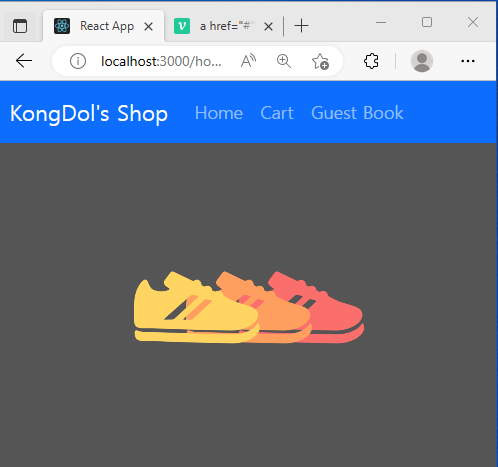Open Settings and more menu
The image size is (498, 467).
468,61
